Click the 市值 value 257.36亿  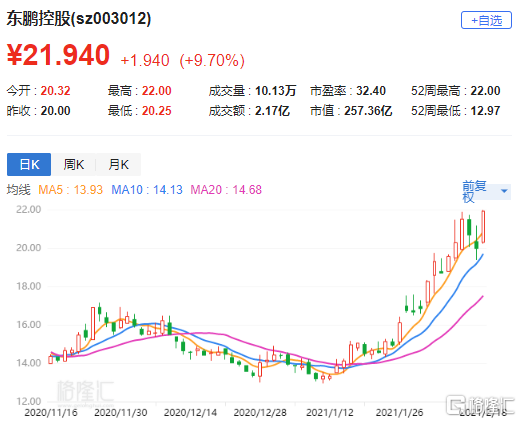tap(368, 111)
